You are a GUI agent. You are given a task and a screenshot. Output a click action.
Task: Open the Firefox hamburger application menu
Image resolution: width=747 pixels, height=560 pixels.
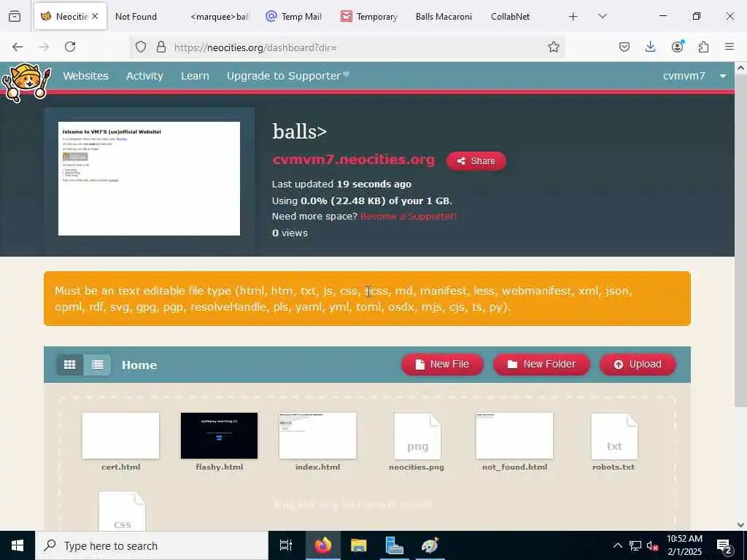tap(729, 47)
